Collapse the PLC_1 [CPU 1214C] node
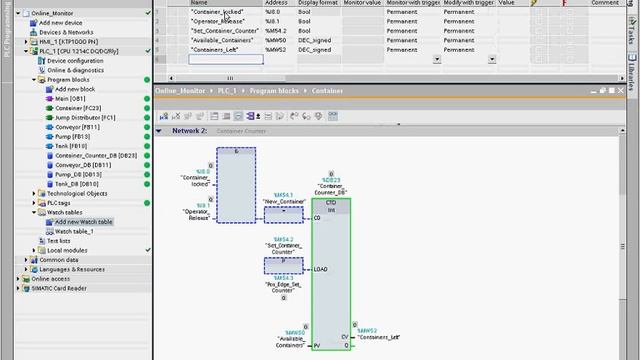The width and height of the screenshot is (640, 360). click(x=26, y=51)
